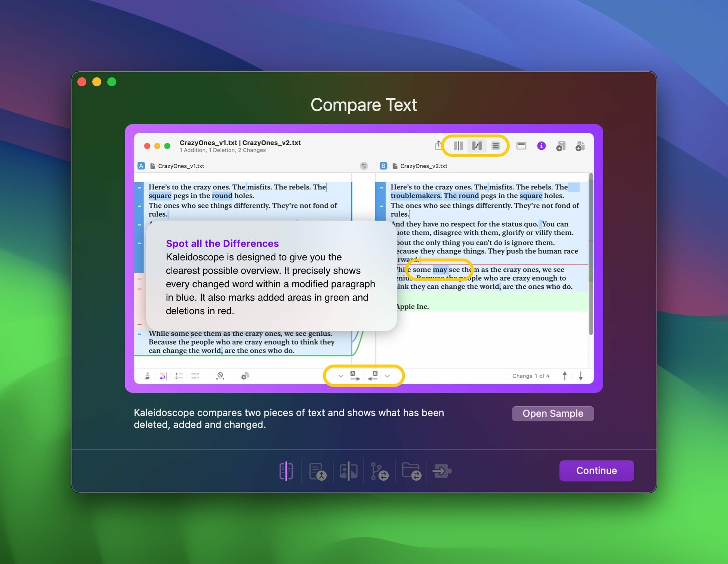Select the CrazyOnes_v2.txt file header

click(423, 166)
